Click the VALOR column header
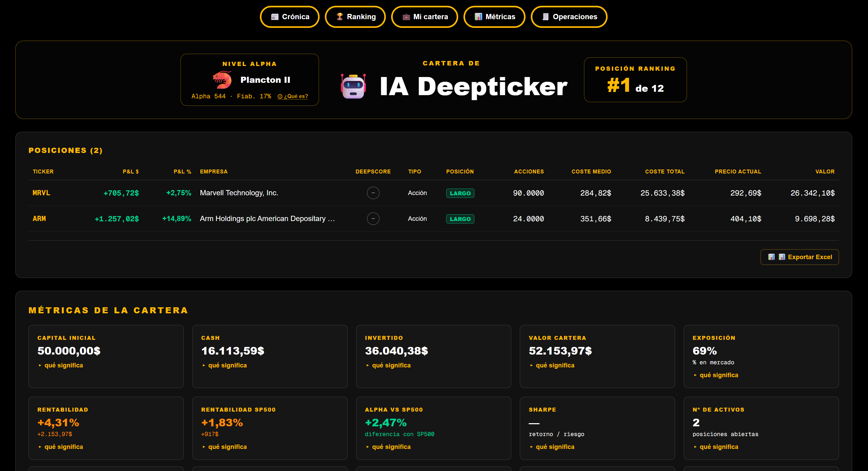Screen dimensions: 868x471 point(825,172)
